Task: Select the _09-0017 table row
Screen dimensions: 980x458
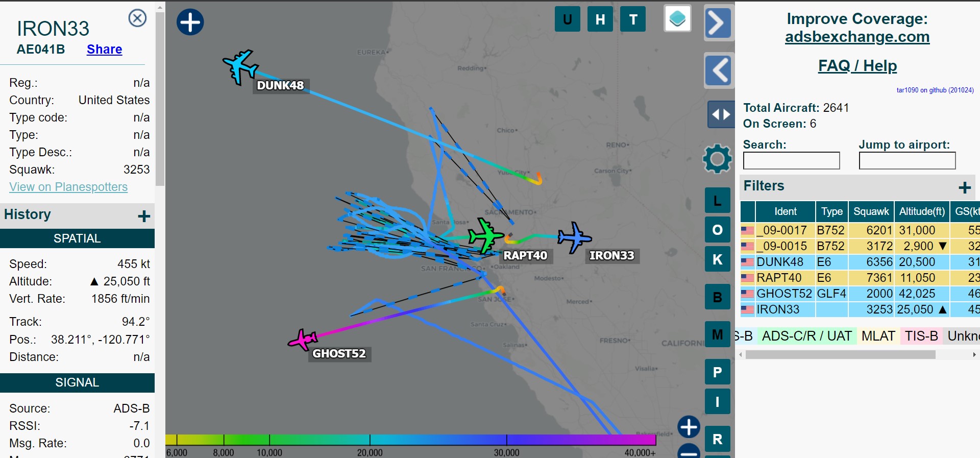Action: pos(860,230)
